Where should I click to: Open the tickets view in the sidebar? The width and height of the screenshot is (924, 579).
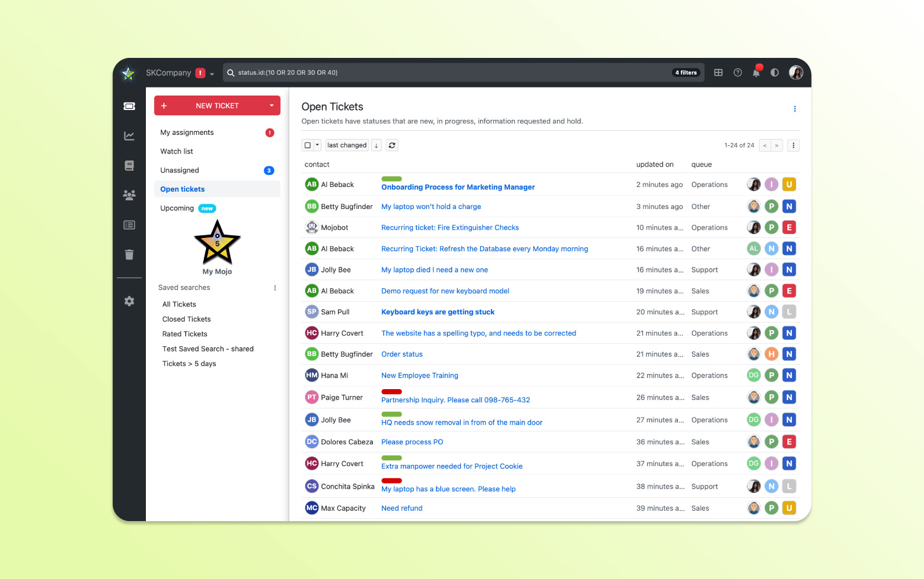(x=129, y=106)
